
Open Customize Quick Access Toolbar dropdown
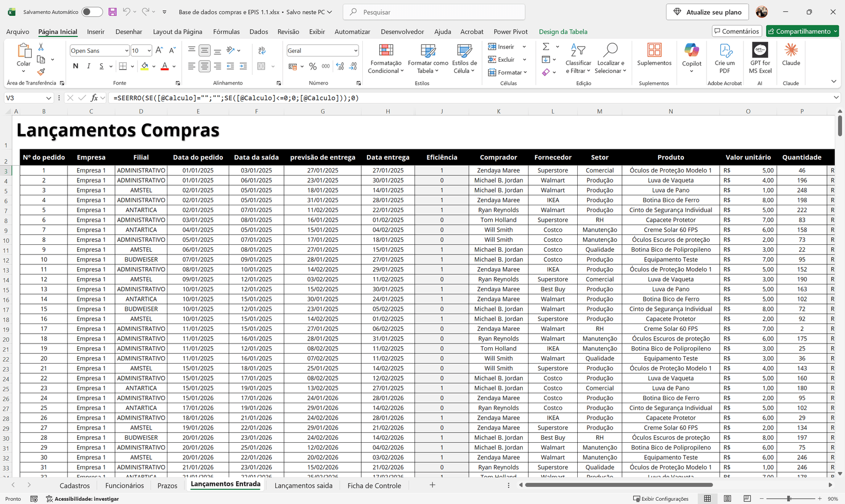click(164, 12)
